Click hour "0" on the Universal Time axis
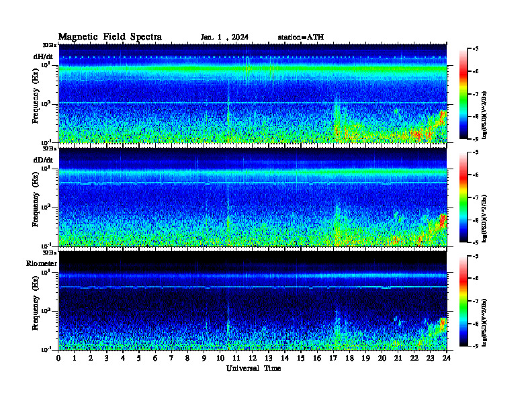 click(x=58, y=358)
